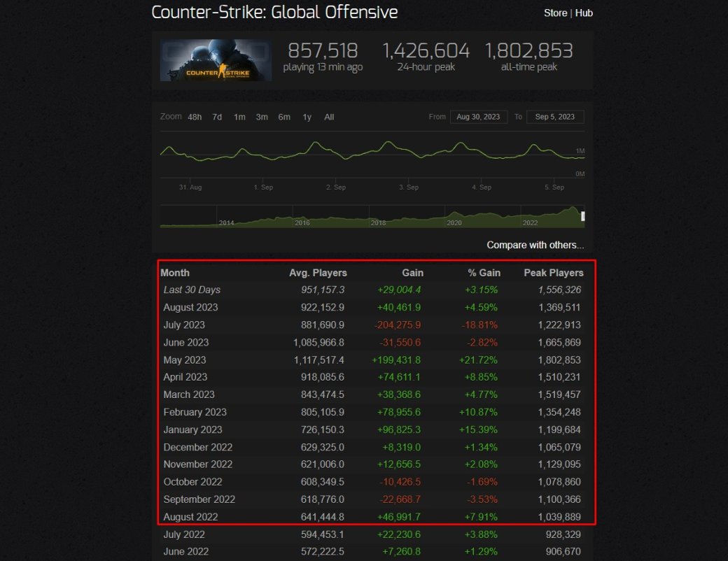This screenshot has height=561, width=728.
Task: Select the December 2022 row label
Action: pos(198,447)
